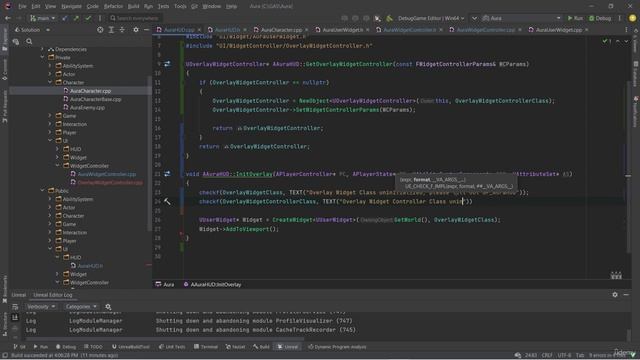The image size is (640, 360).
Task: Select OverlayWidgetController.cpp in the tree
Action: 110,182
